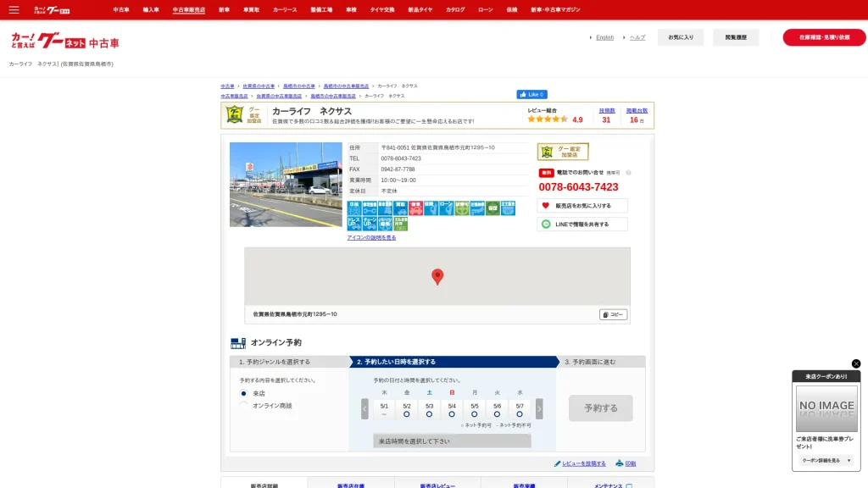
Task: Select the オンライン商談 radio option
Action: [243, 406]
